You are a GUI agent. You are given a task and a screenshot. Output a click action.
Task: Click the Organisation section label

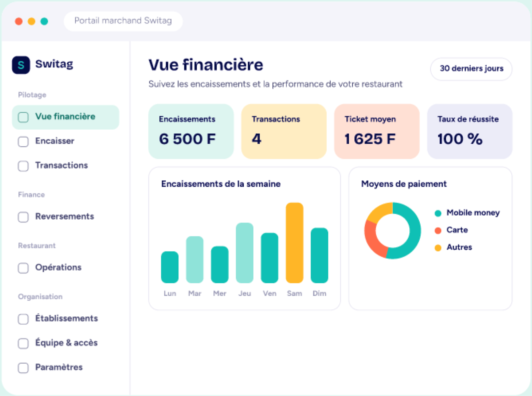[40, 297]
